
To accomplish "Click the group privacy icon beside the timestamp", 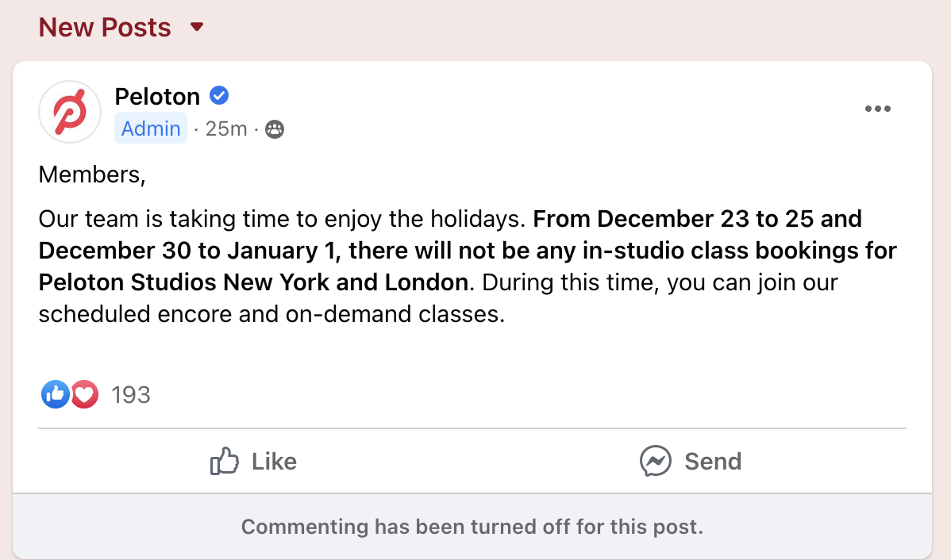I will coord(275,128).
